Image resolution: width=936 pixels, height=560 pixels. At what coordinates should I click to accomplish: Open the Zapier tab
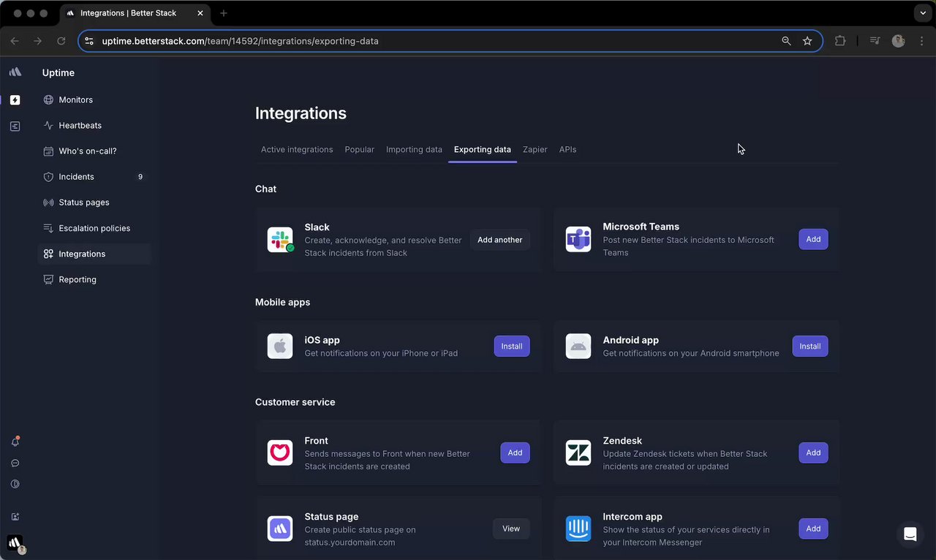[535, 149]
